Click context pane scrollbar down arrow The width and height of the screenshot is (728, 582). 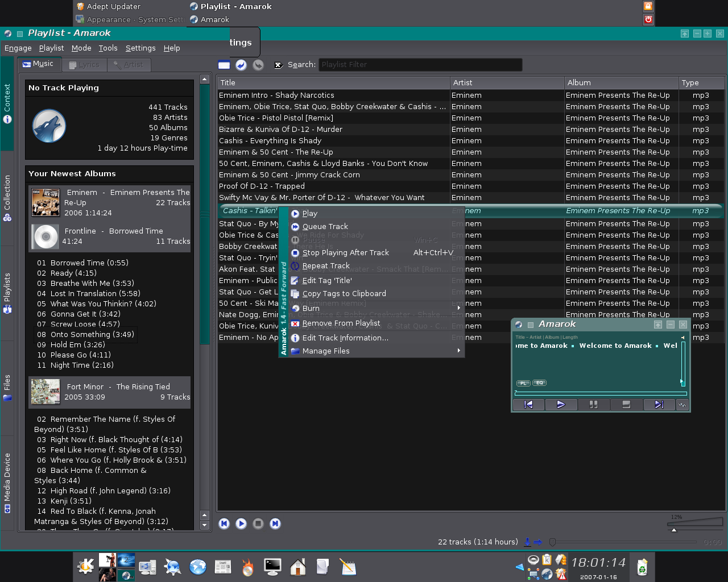205,525
